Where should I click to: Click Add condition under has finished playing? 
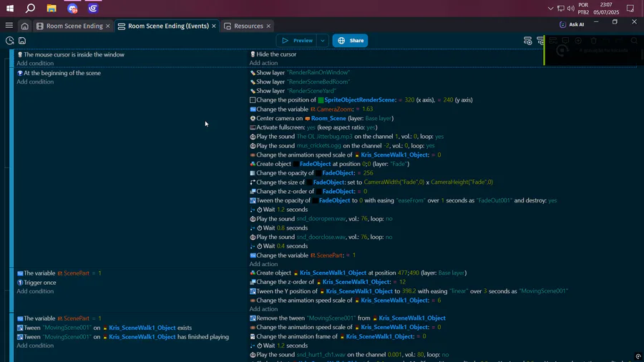coord(35,346)
